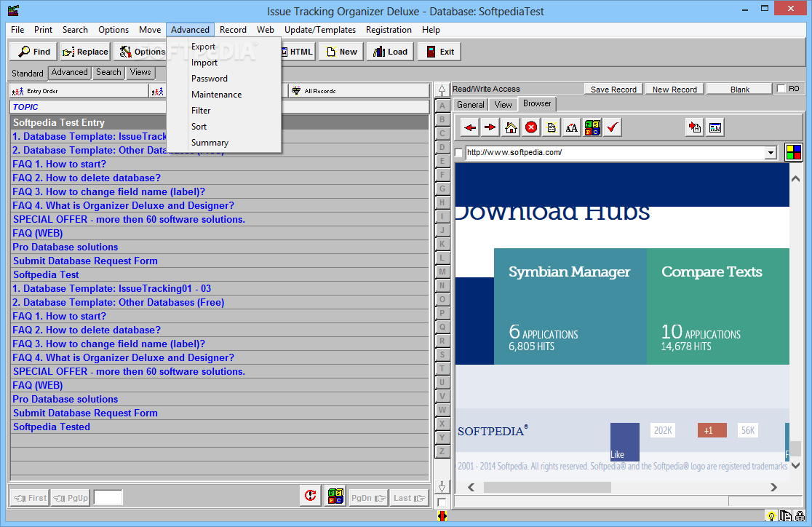Click the PgDn navigation button

coord(368,498)
